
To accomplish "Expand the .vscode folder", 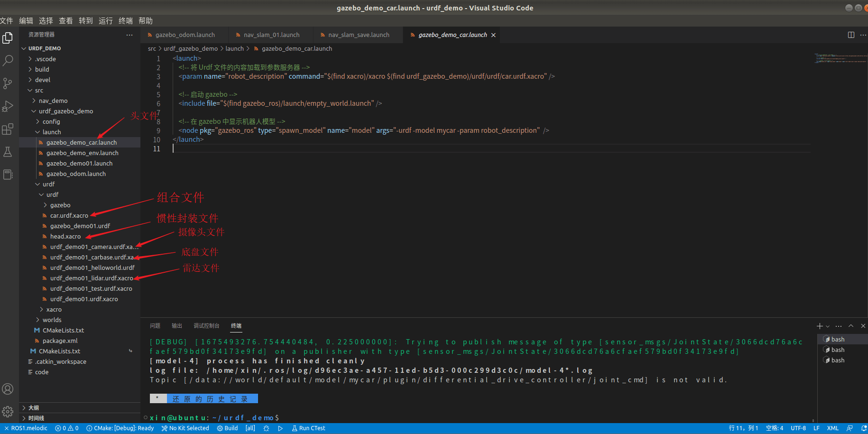I will (80, 59).
